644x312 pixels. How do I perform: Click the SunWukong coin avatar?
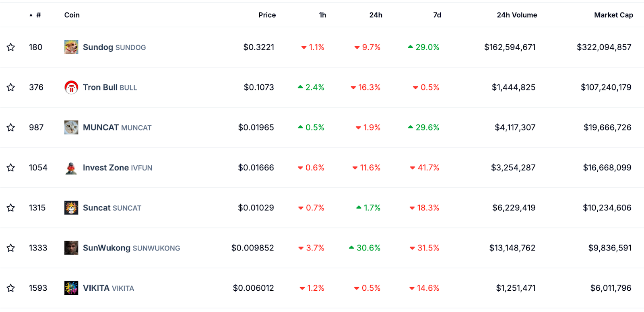coord(71,248)
